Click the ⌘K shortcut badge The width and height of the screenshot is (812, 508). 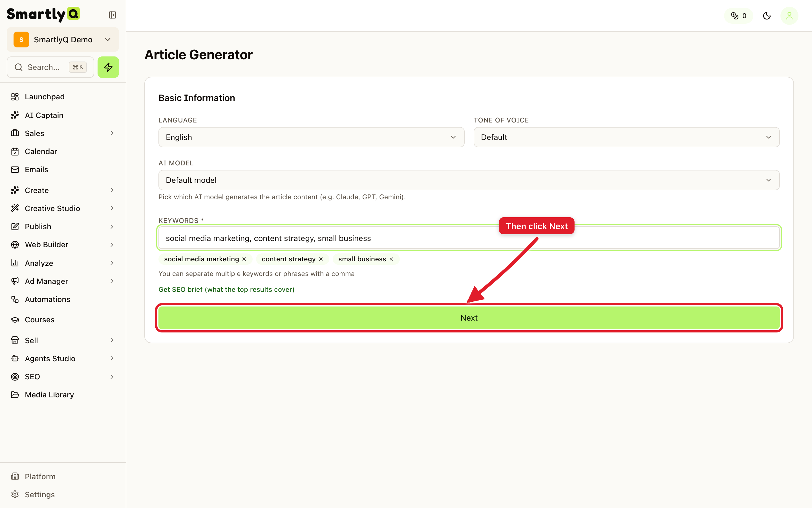(x=78, y=67)
